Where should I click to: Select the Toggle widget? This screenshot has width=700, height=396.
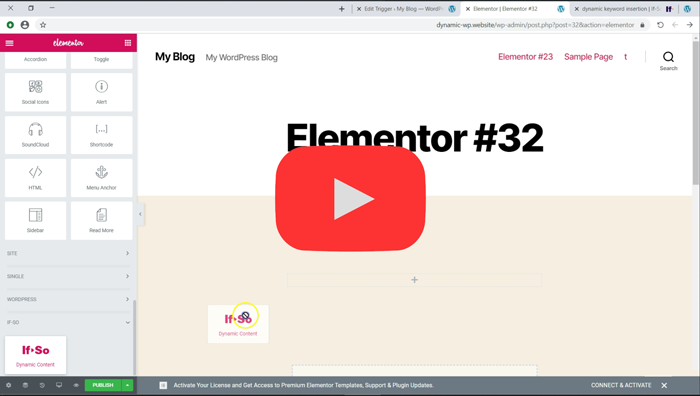click(101, 60)
